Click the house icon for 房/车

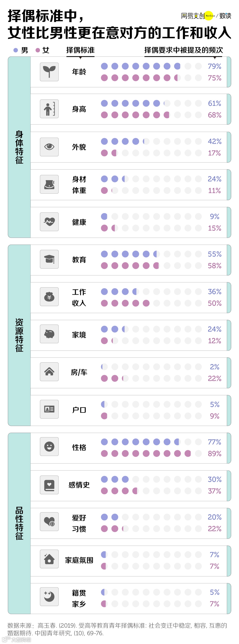pyautogui.click(x=49, y=372)
